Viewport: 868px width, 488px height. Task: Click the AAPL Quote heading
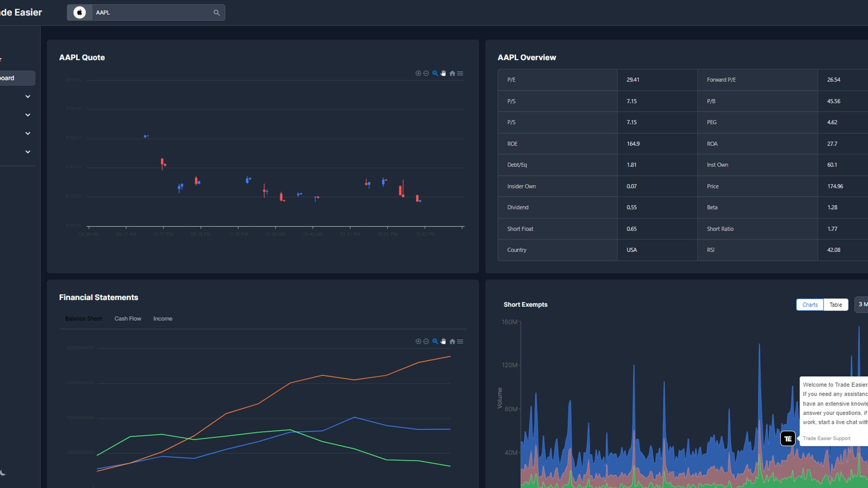coord(82,58)
